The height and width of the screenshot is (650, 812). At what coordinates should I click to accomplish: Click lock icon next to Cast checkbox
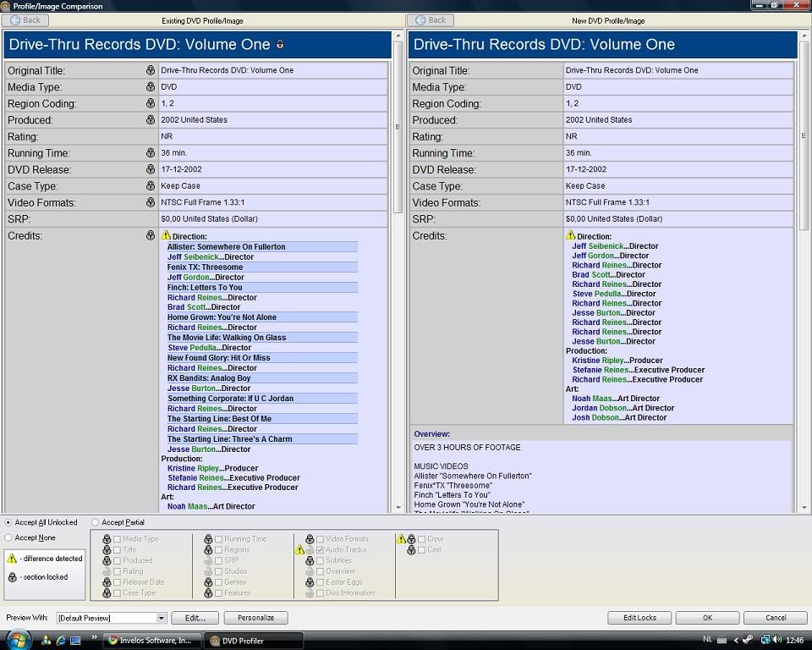pos(411,549)
